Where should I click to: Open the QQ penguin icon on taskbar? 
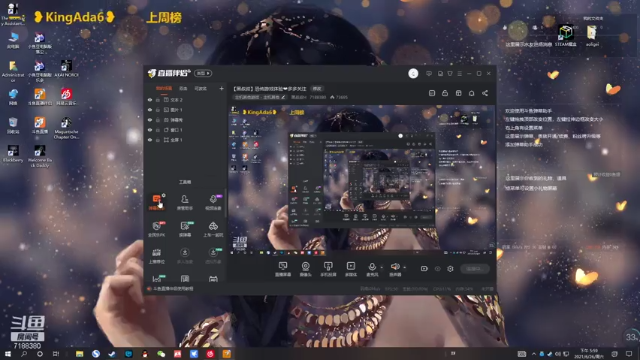(x=145, y=354)
